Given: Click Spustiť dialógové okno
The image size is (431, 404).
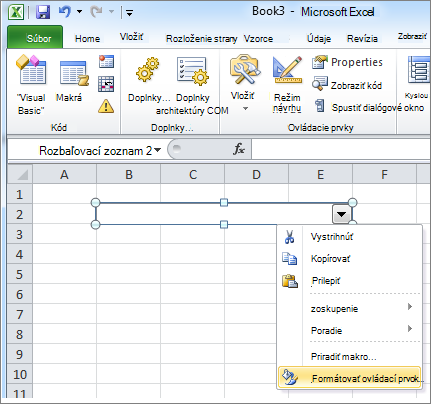Looking at the screenshot, I should tap(369, 107).
